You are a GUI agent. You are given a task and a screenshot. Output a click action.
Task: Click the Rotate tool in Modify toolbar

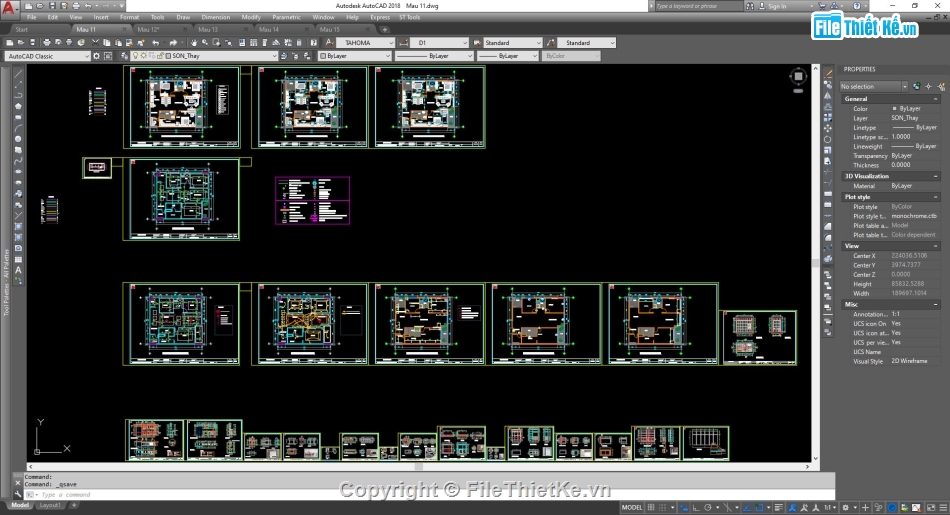828,139
